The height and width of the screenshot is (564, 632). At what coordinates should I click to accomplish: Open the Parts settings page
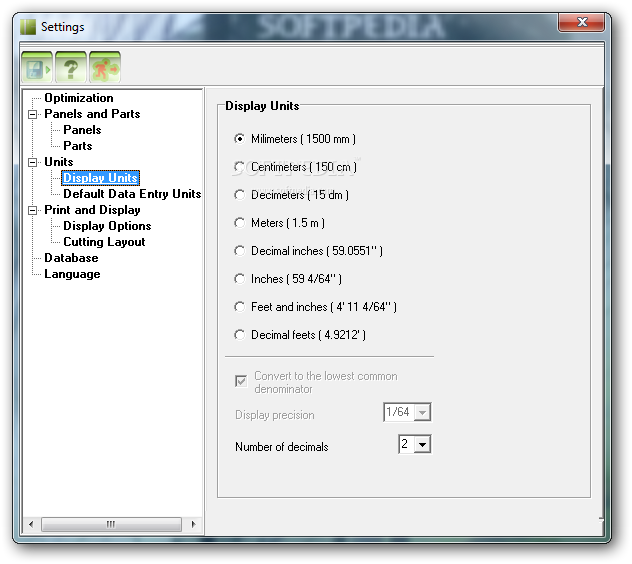pos(78,146)
